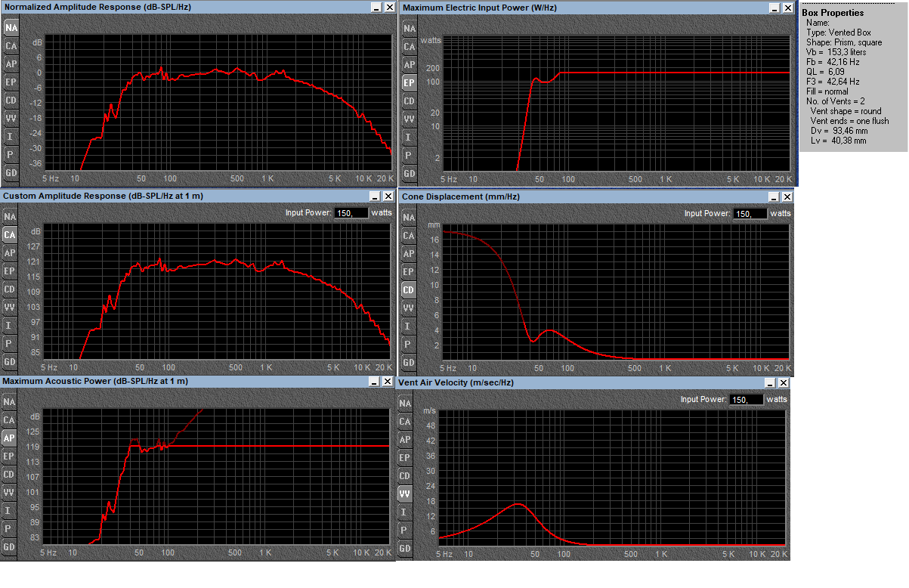The image size is (909, 588).
Task: Edit Input Power field in Cone Displacement window
Action: pos(750,214)
